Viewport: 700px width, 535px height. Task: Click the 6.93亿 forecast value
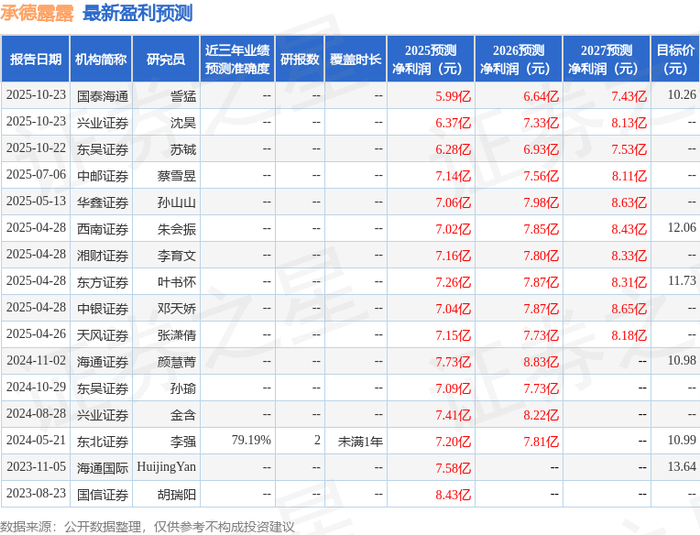tap(541, 149)
